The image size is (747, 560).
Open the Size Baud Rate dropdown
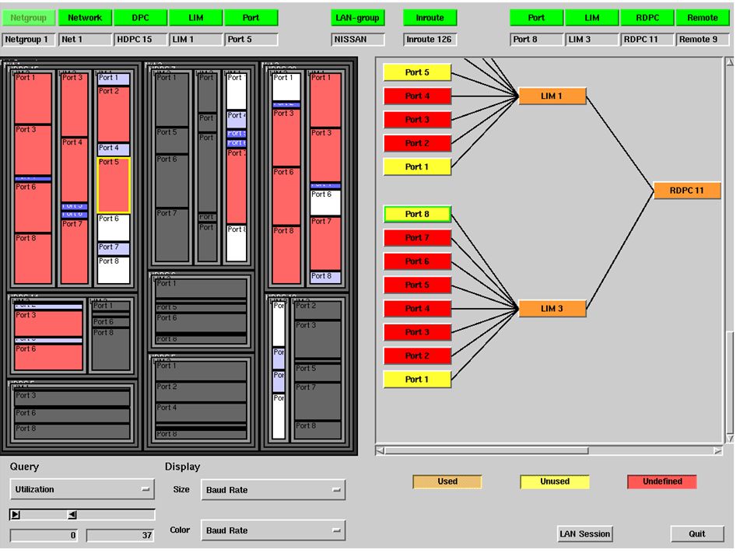(273, 490)
